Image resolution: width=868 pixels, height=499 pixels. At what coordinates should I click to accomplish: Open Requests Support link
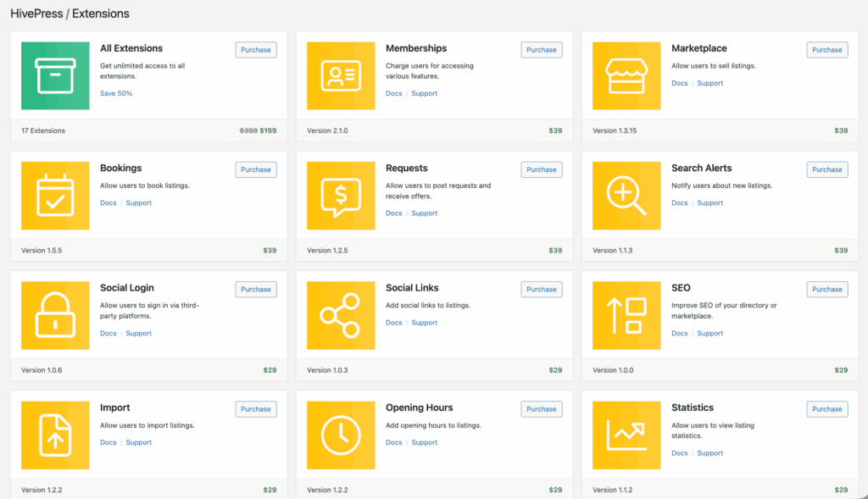tap(425, 213)
